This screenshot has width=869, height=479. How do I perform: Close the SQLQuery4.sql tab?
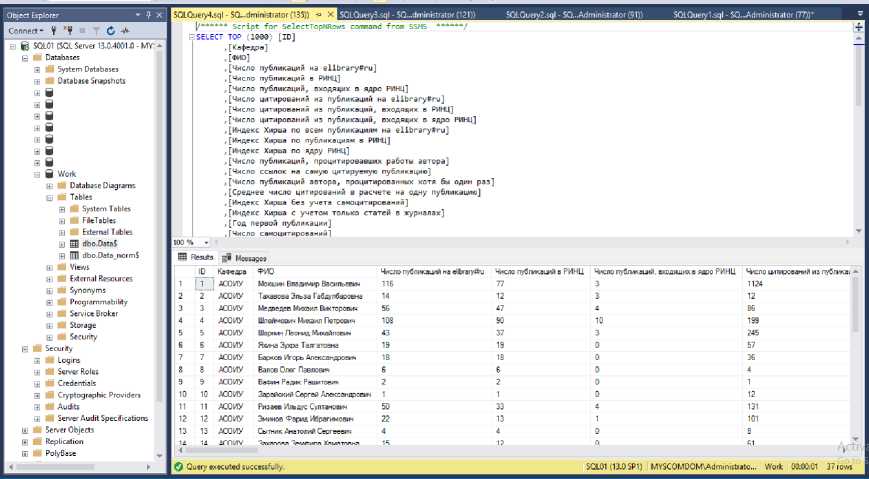330,15
